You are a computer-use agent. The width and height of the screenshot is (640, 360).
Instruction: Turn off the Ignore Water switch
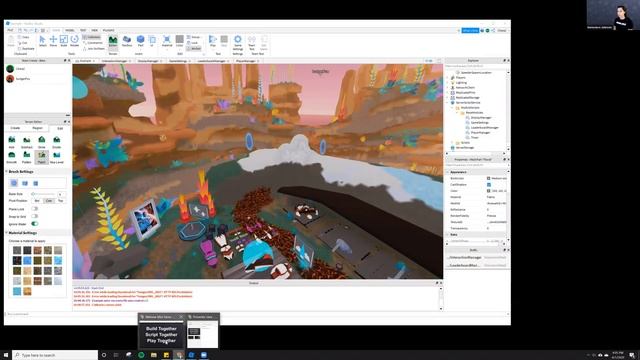[35, 224]
